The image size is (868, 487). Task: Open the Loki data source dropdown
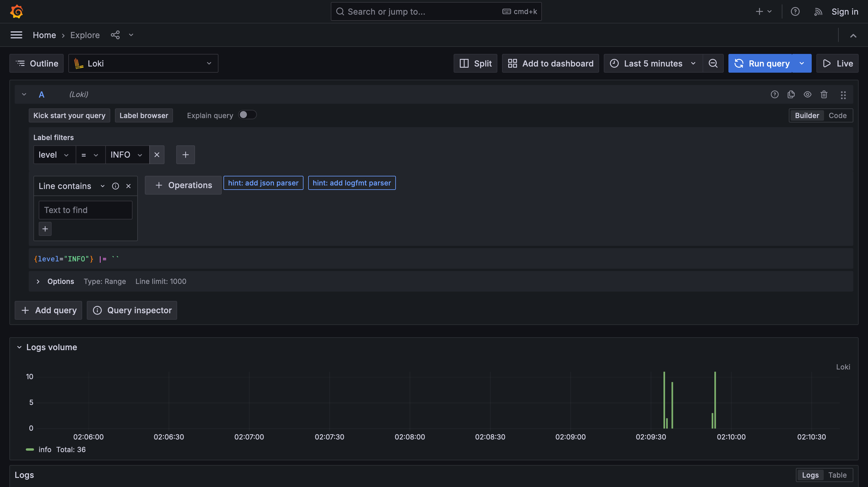tap(143, 63)
